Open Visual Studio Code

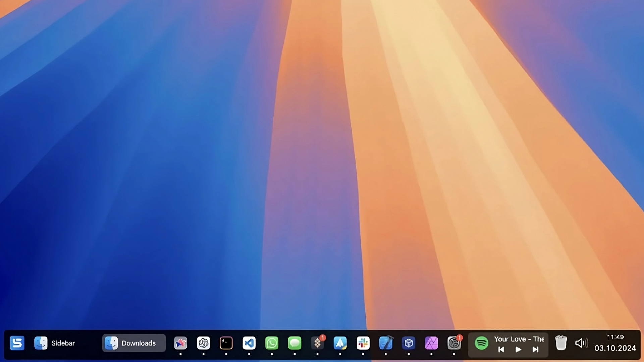click(x=249, y=343)
